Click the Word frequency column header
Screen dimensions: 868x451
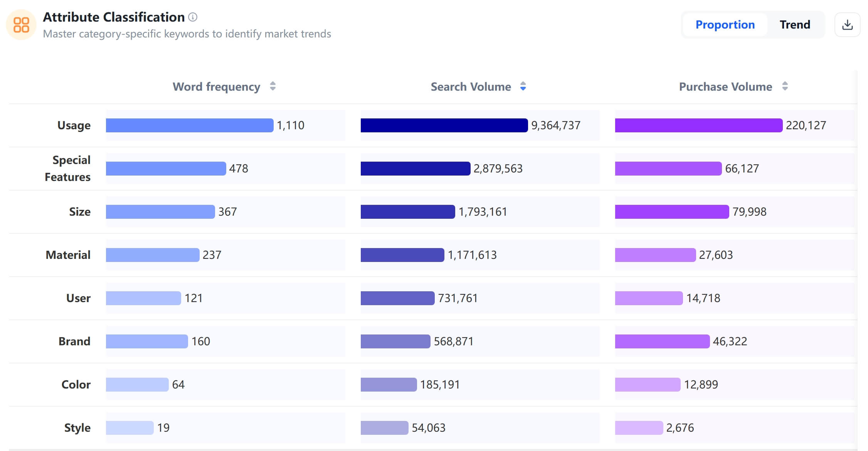point(216,86)
